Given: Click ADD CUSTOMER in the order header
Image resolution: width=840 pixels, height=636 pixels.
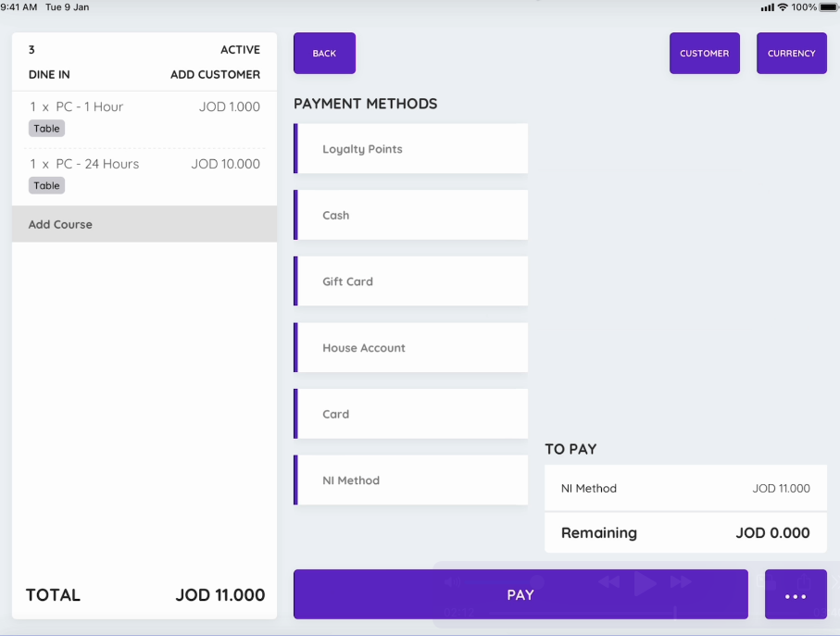Looking at the screenshot, I should [x=216, y=74].
